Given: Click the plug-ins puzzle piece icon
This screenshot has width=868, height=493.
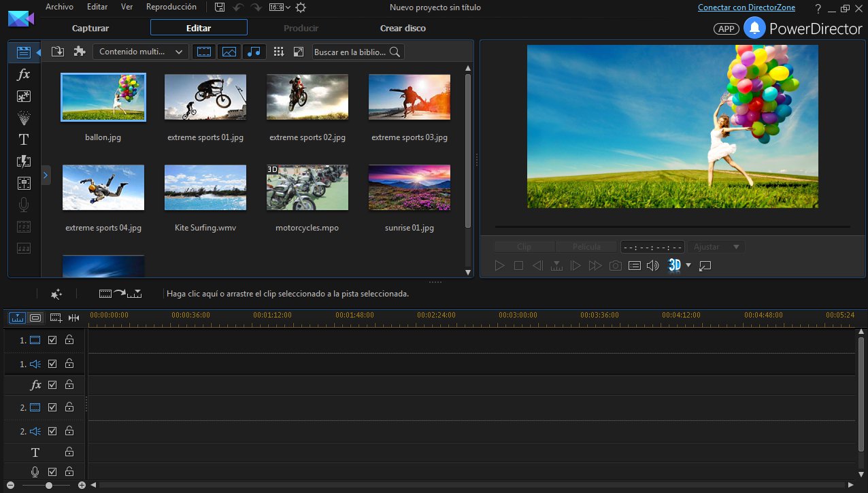Looking at the screenshot, I should coord(80,52).
